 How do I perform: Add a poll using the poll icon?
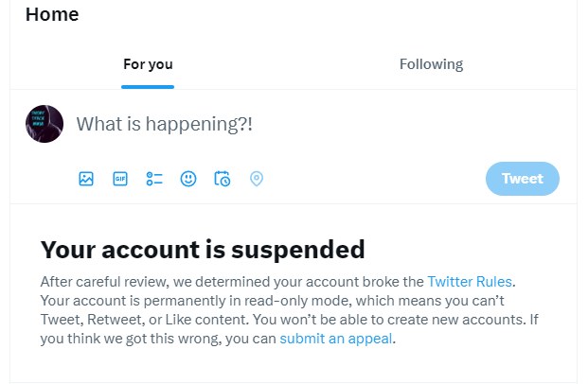click(x=154, y=179)
